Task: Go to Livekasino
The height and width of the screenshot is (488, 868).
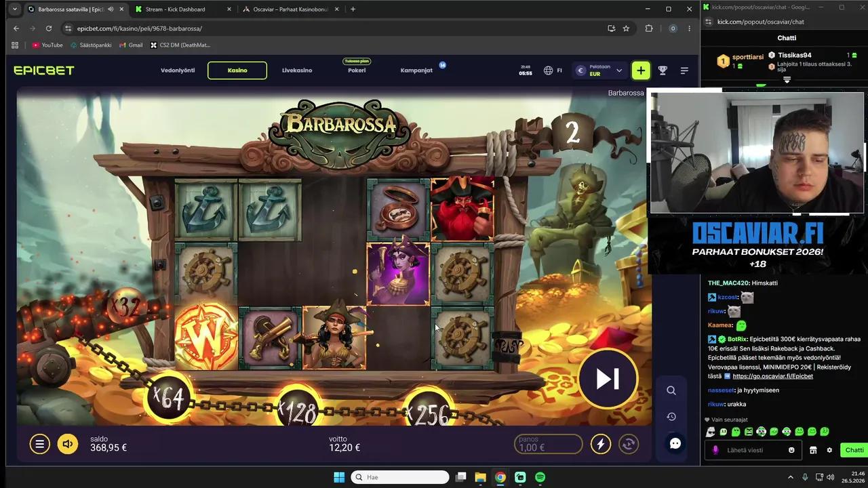Action: (297, 70)
